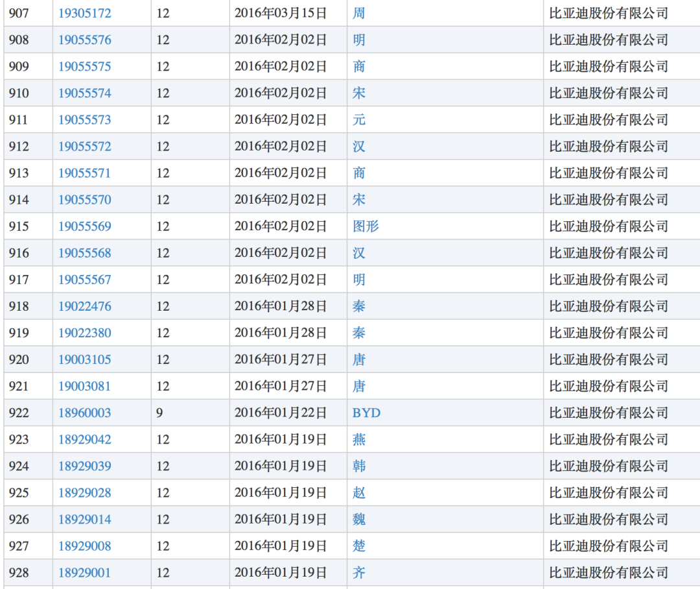Viewport: 700px width, 589px height.
Task: Open trademark name 楚 in row 927
Action: pos(359,546)
